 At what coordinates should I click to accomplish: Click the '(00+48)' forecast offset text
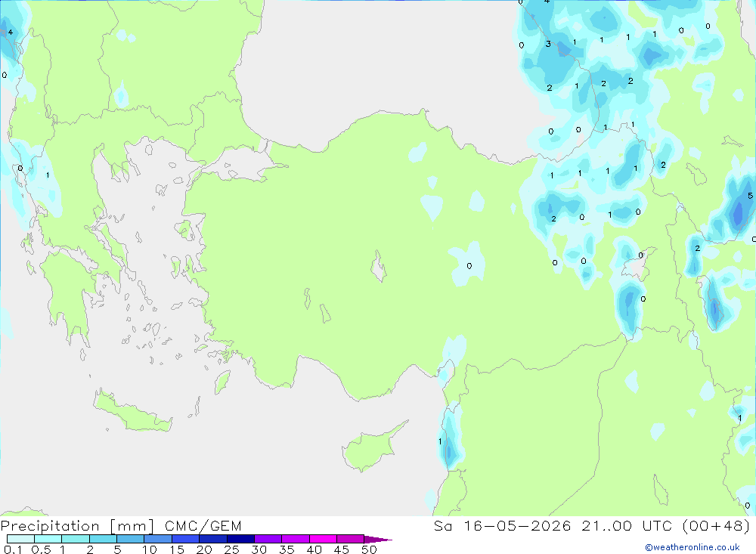pyautogui.click(x=717, y=526)
